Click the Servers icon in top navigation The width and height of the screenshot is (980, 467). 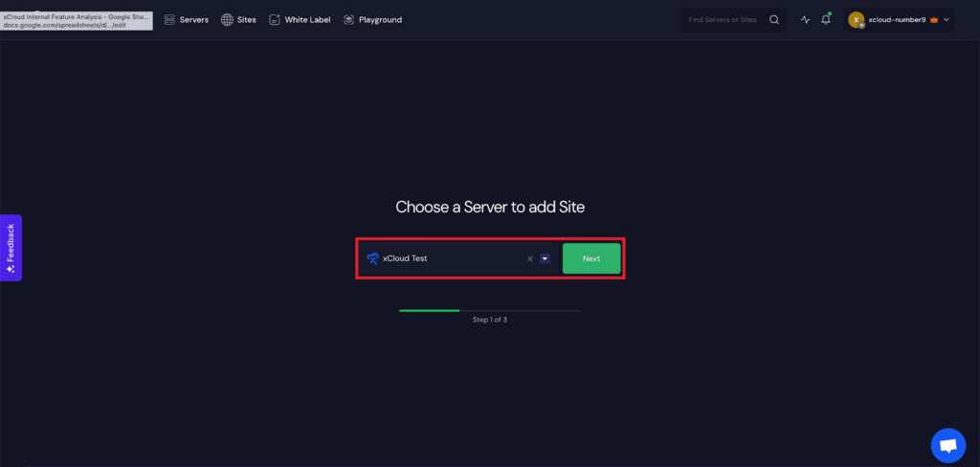point(169,19)
